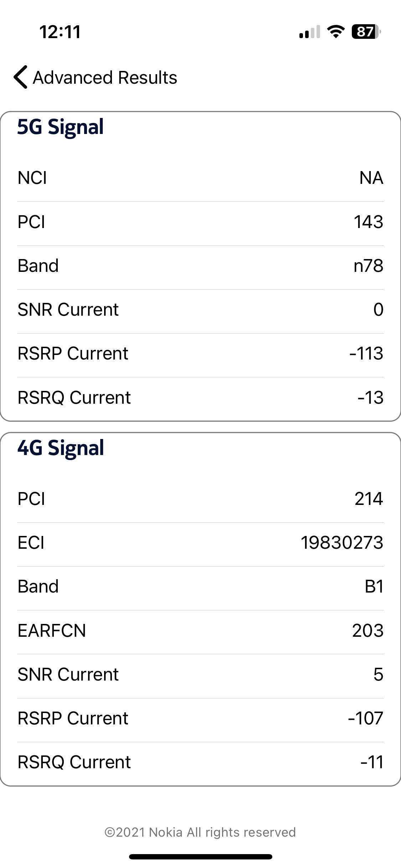This screenshot has height=868, width=401.
Task: Tap the 5G RSRQ Current value -13
Action: click(370, 397)
